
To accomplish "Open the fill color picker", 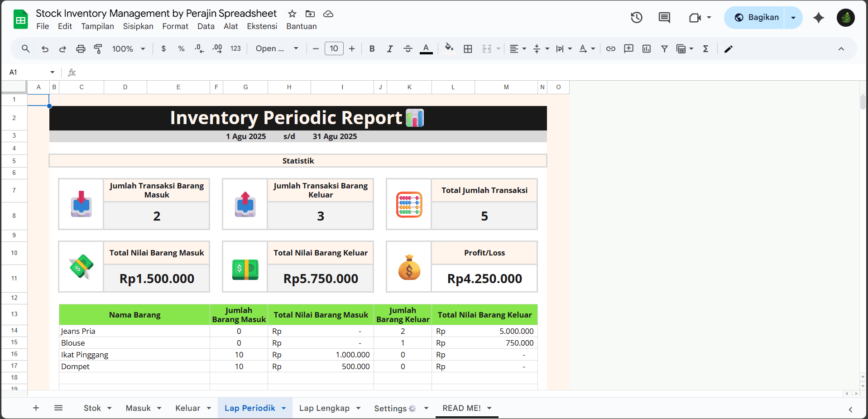I will [x=449, y=48].
